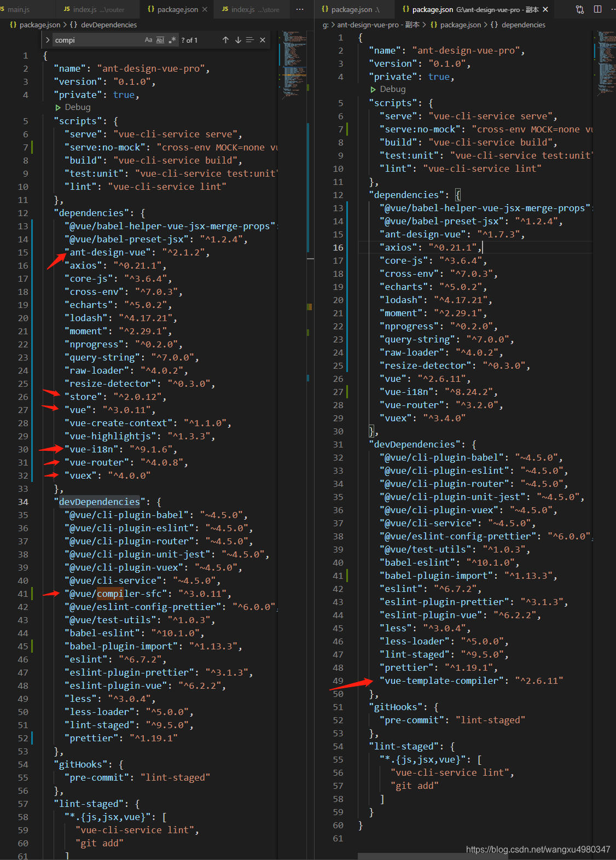This screenshot has width=616, height=860.
Task: Close the left group's package.json tab
Action: pos(205,9)
